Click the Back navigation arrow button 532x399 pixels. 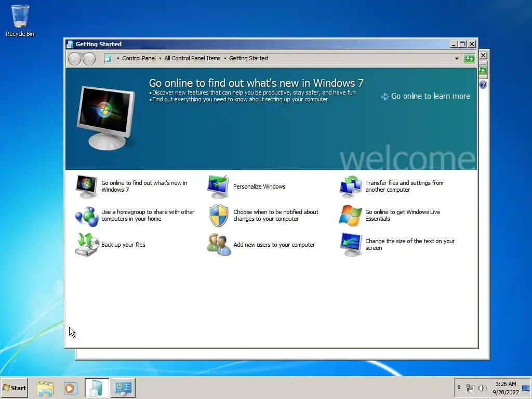(74, 59)
